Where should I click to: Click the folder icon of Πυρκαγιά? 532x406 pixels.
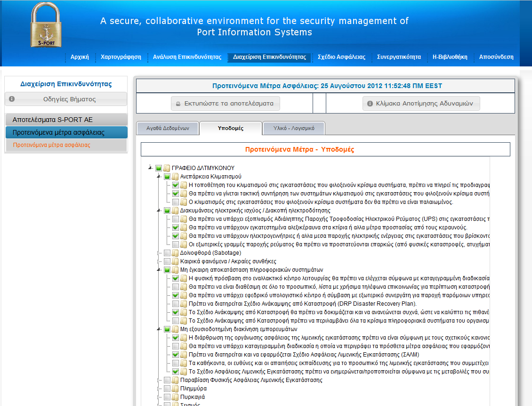click(175, 397)
